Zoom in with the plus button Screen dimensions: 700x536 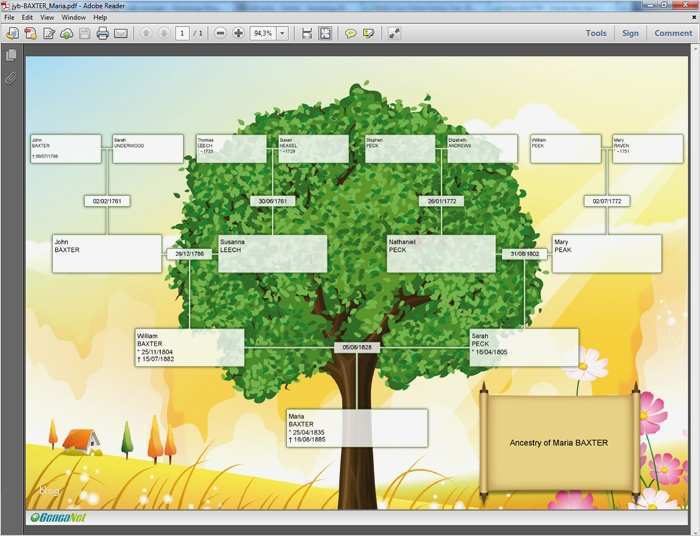(x=239, y=33)
